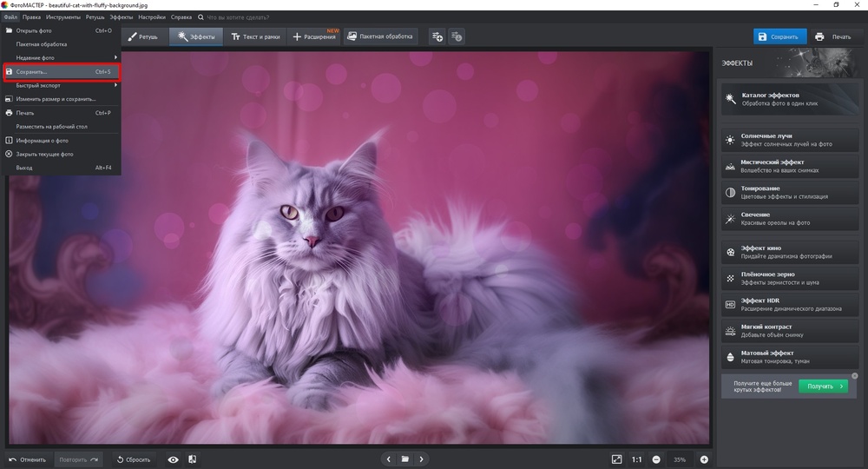Click the green Получить button
The width and height of the screenshot is (868, 469).
pos(822,386)
